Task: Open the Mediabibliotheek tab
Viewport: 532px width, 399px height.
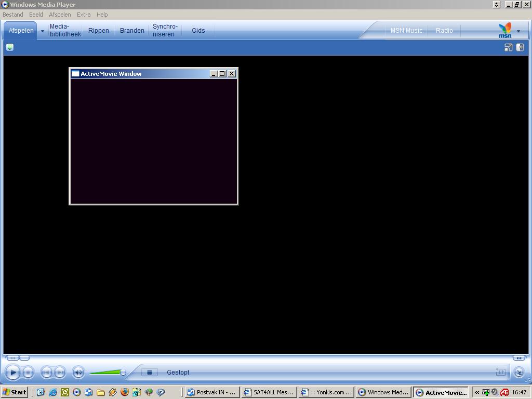Action: (x=65, y=30)
